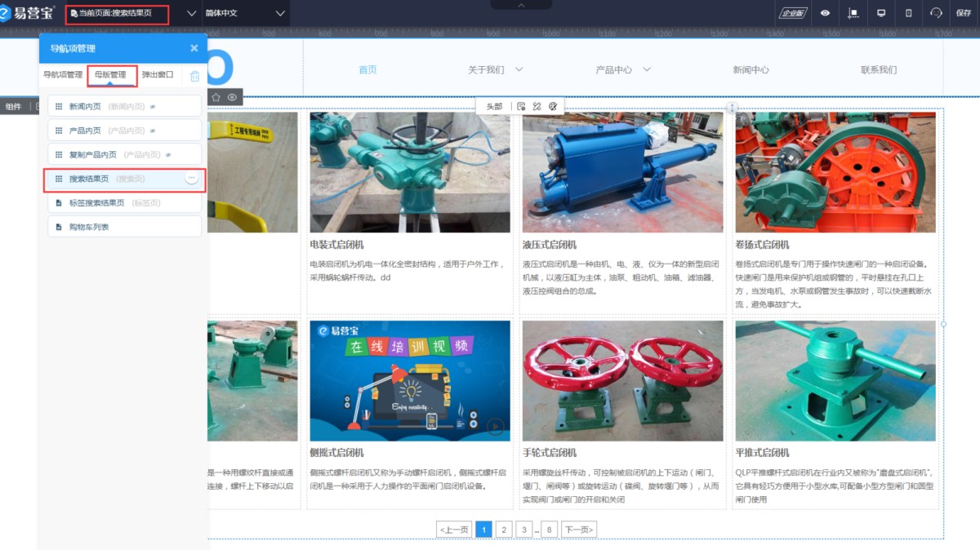980x550 pixels.
Task: Toggle the ruler and guides icon
Action: click(x=853, y=13)
